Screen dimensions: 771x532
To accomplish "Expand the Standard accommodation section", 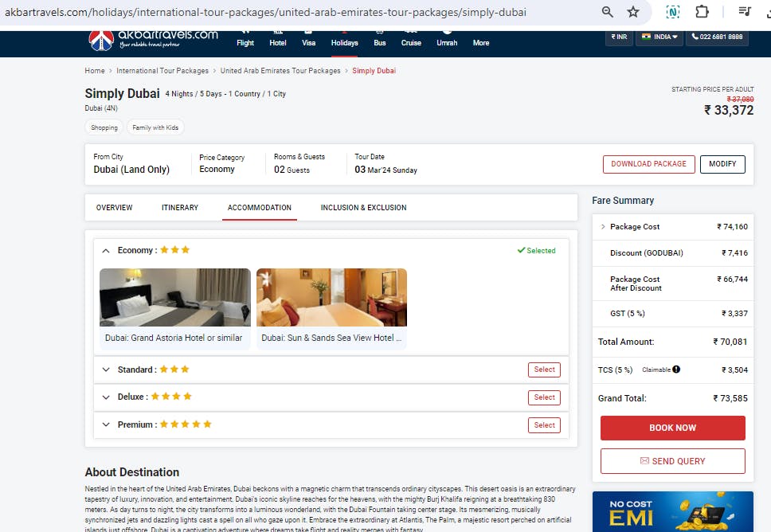I will pyautogui.click(x=106, y=370).
